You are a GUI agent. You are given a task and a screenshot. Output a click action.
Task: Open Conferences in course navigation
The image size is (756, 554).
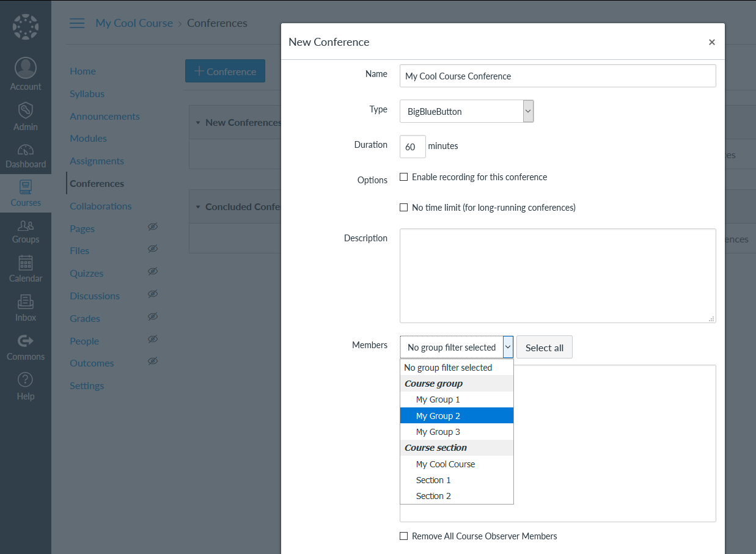(97, 183)
